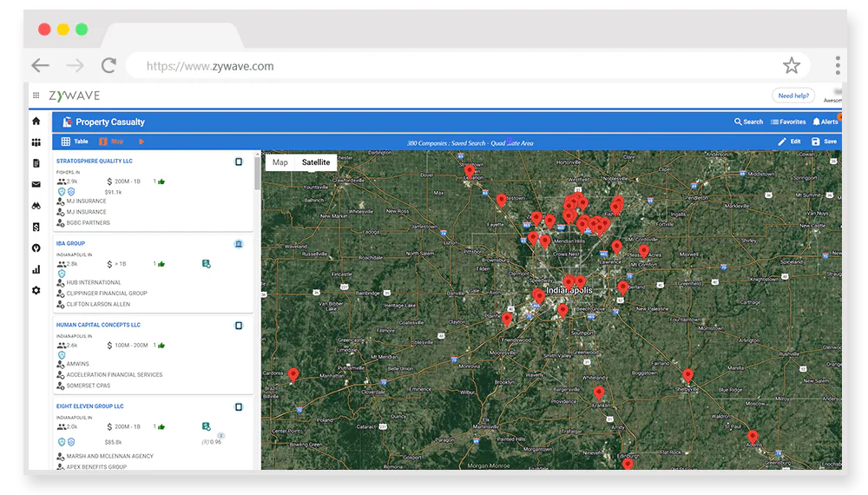Image resolution: width=868 pixels, height=495 pixels.
Task: Click the Indianapolis map label
Action: coord(569,290)
